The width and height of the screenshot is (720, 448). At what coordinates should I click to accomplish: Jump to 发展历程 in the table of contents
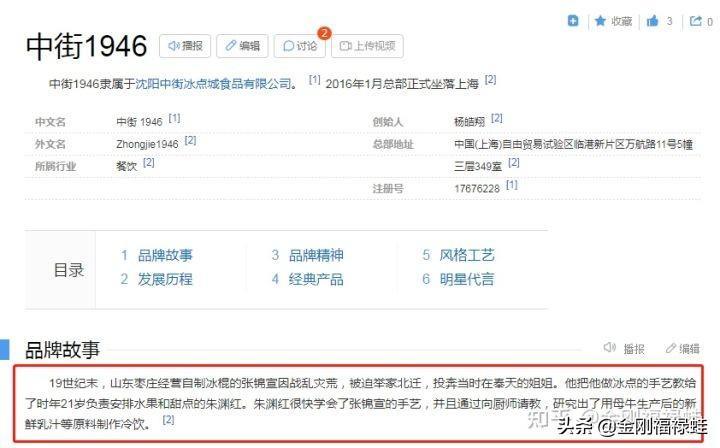click(x=165, y=279)
